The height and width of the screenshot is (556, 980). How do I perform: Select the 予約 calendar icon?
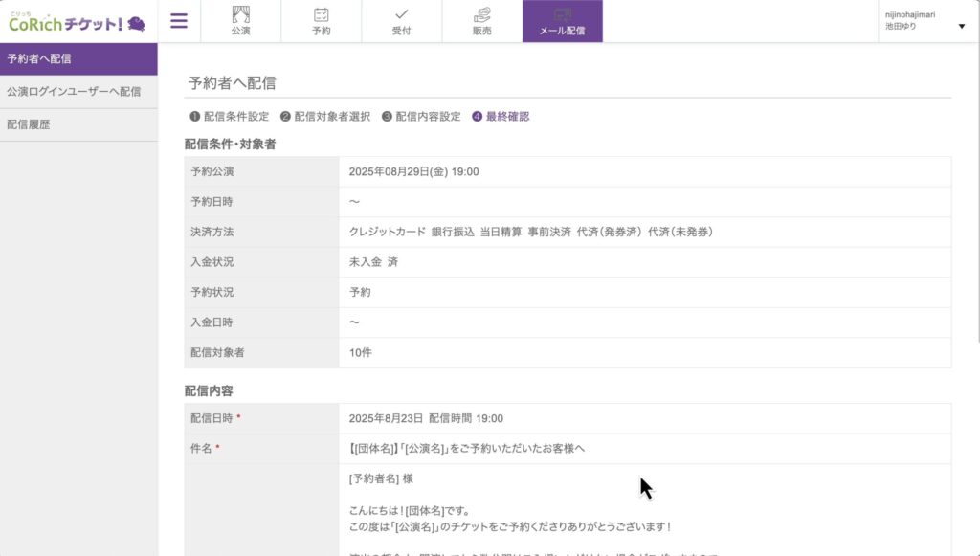[321, 15]
